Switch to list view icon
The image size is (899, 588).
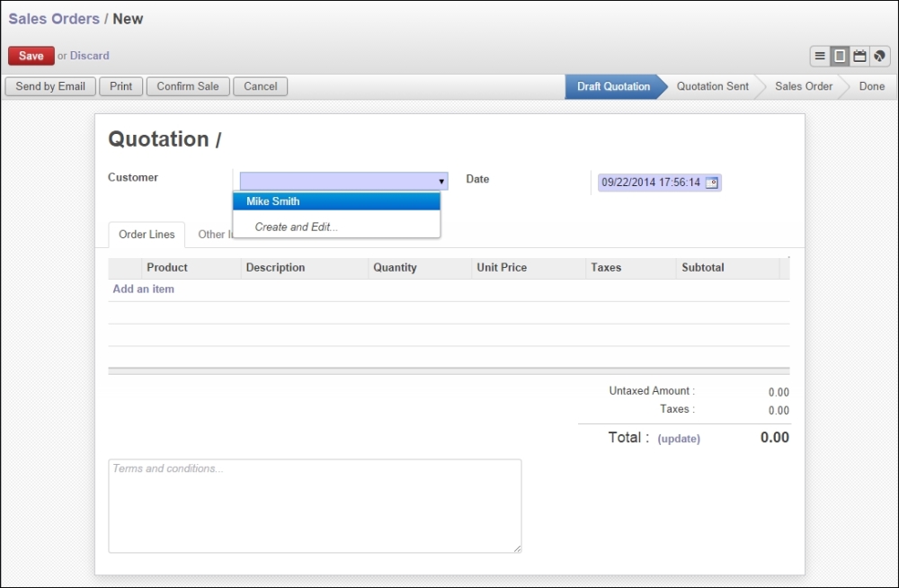(820, 55)
